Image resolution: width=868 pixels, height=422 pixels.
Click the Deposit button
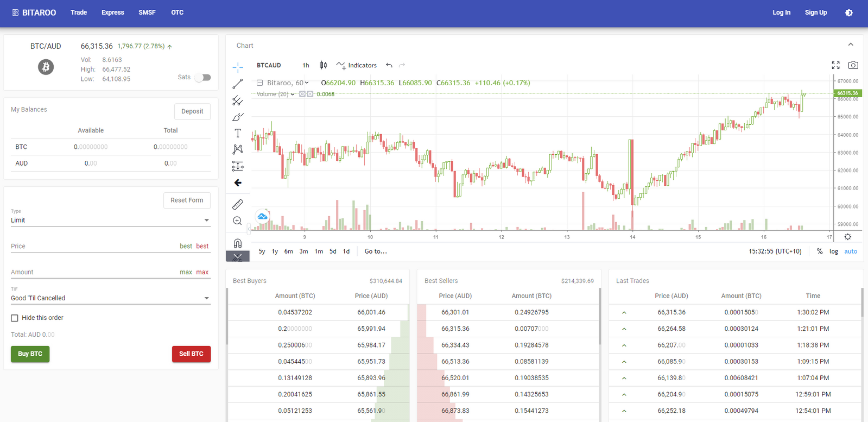click(192, 111)
